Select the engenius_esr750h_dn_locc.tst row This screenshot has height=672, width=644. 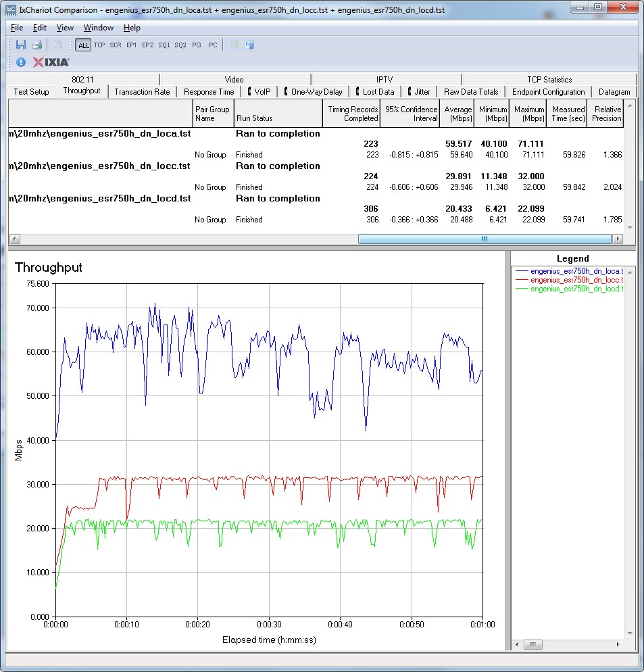[316, 166]
